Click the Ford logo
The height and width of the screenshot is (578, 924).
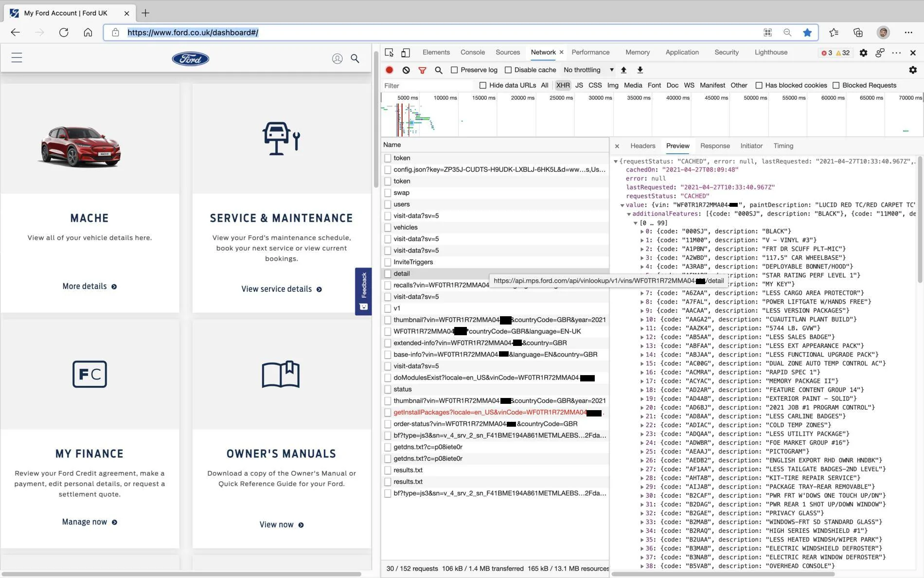pos(191,59)
